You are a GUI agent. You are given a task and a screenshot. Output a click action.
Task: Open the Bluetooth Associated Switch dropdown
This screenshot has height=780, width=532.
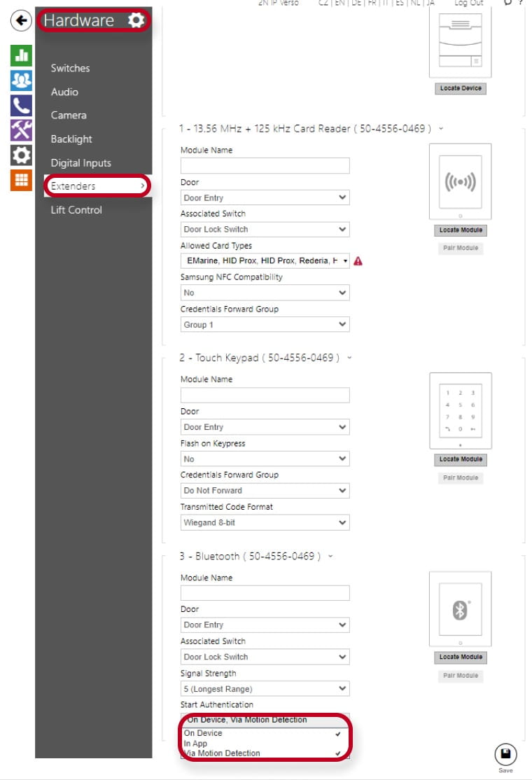coord(265,657)
